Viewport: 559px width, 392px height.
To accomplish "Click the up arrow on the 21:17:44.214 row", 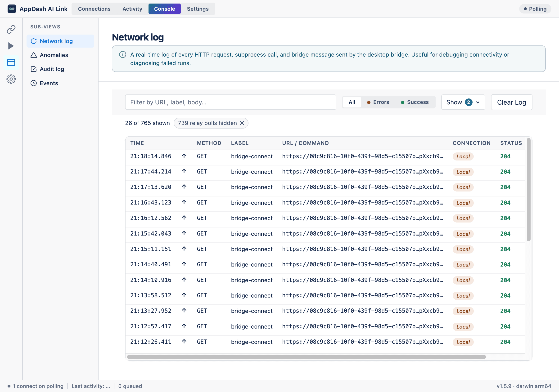I will click(184, 172).
